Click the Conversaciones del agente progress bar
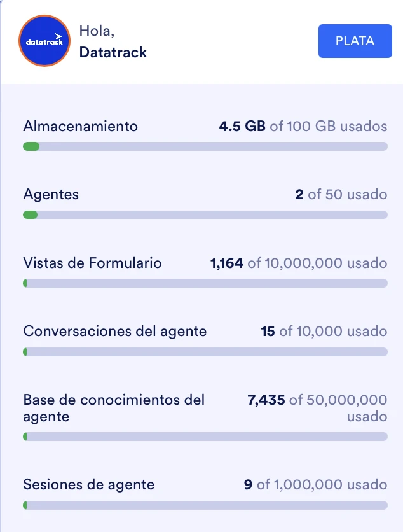Image resolution: width=403 pixels, height=532 pixels. pyautogui.click(x=205, y=351)
